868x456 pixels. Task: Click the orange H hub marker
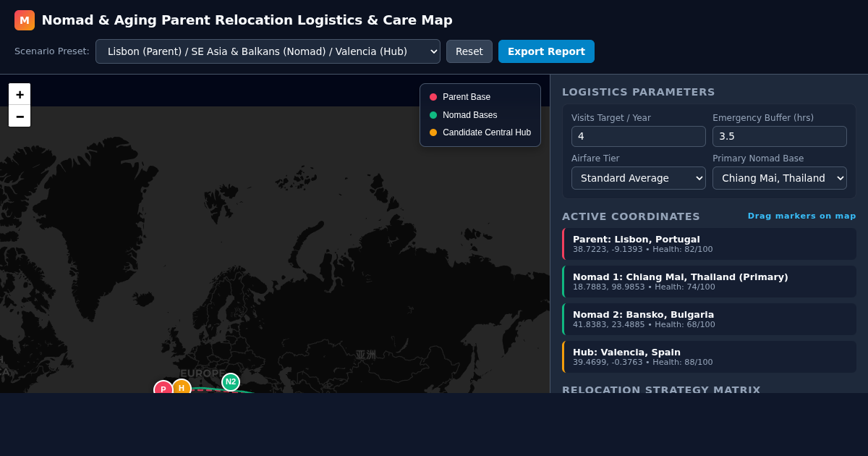(x=182, y=387)
